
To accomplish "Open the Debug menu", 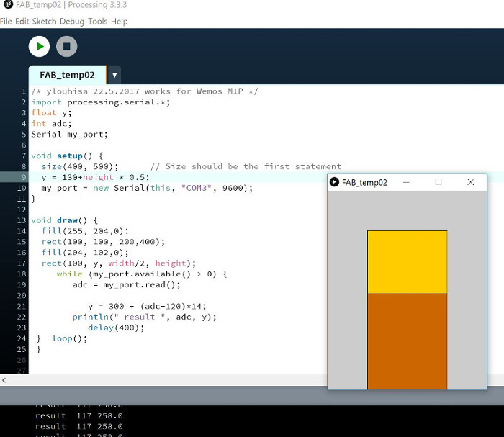I will coord(72,22).
